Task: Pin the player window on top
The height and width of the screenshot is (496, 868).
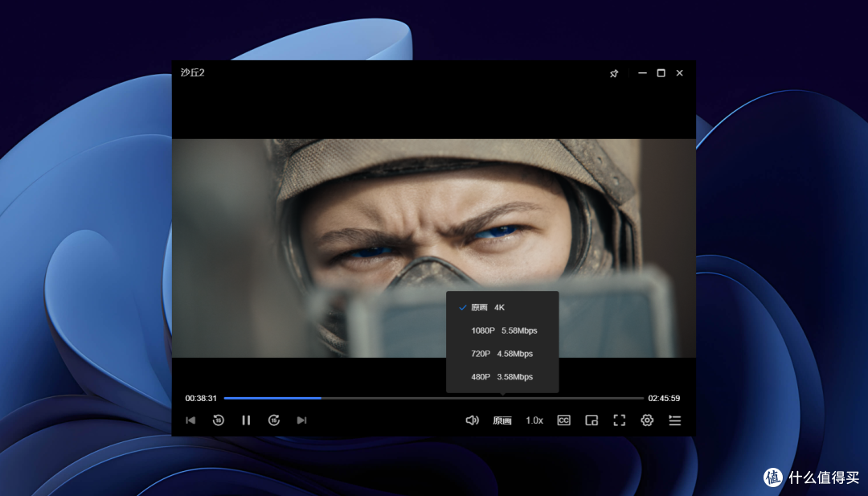Action: (x=614, y=73)
